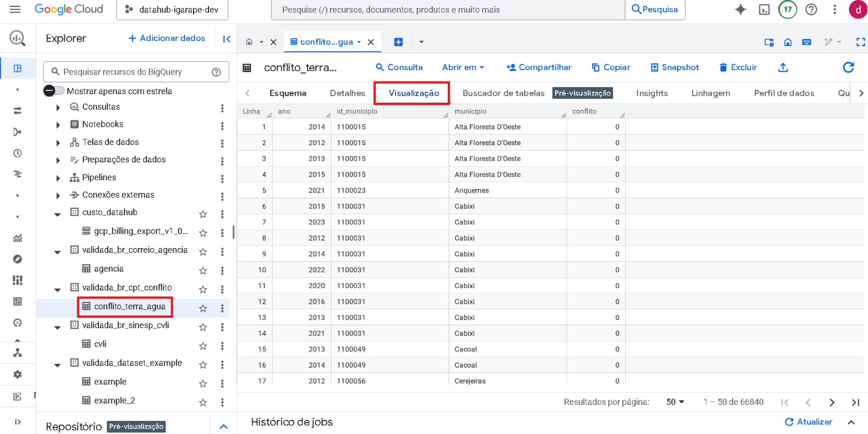Star the custo_datahub dataset
This screenshot has height=434, width=868.
point(203,214)
